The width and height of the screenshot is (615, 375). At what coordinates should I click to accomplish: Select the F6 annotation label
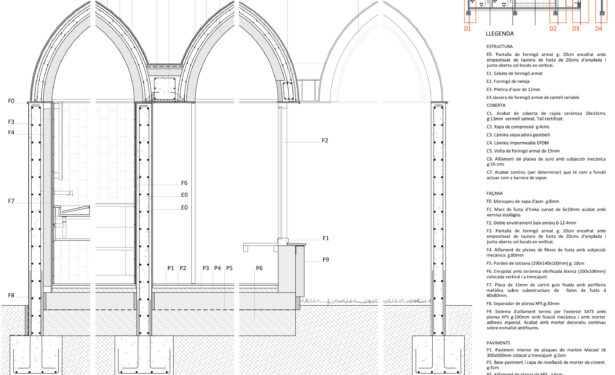184,183
